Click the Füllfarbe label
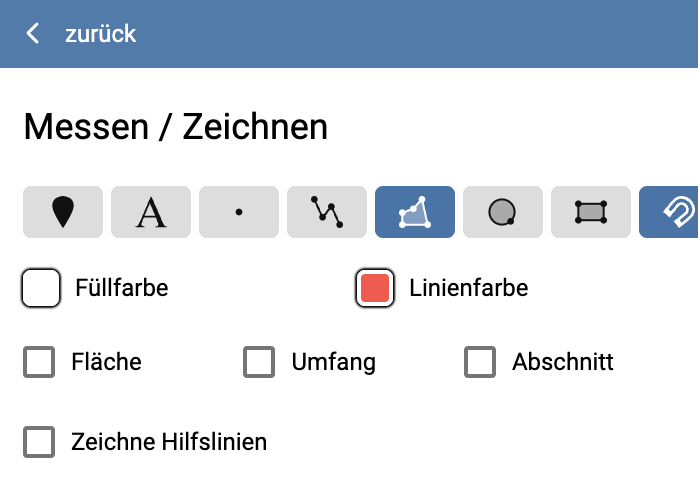Viewport: 698px width, 481px height. pos(121,289)
